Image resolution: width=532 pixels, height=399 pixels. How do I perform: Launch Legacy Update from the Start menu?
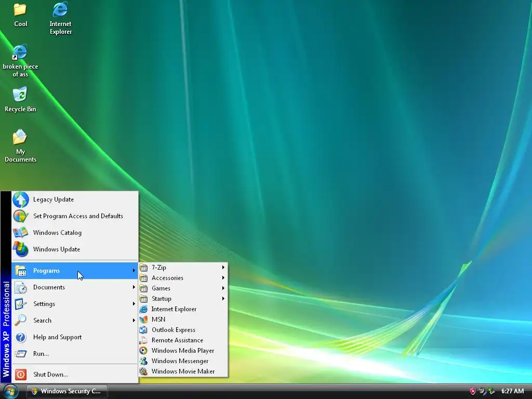click(75, 199)
